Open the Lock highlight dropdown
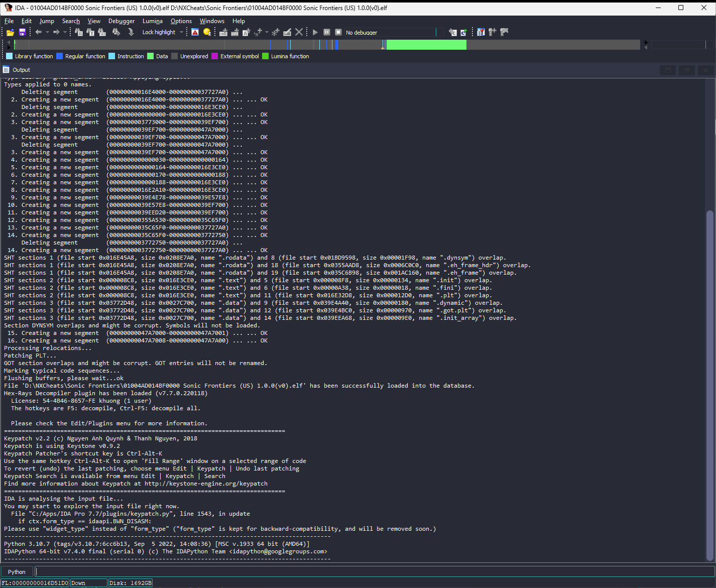716x588 pixels. (x=182, y=32)
